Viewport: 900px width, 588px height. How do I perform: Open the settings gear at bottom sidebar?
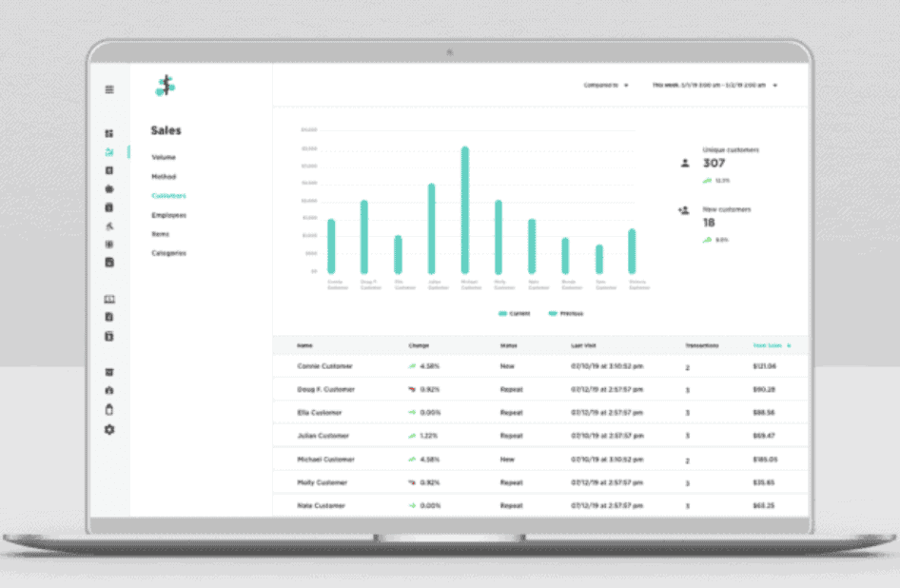[109, 429]
